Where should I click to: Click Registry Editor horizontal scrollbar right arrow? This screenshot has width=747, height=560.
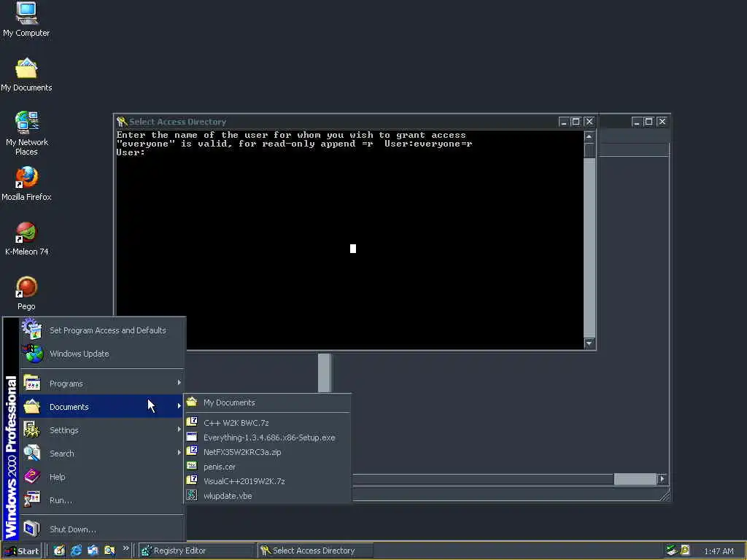(662, 478)
